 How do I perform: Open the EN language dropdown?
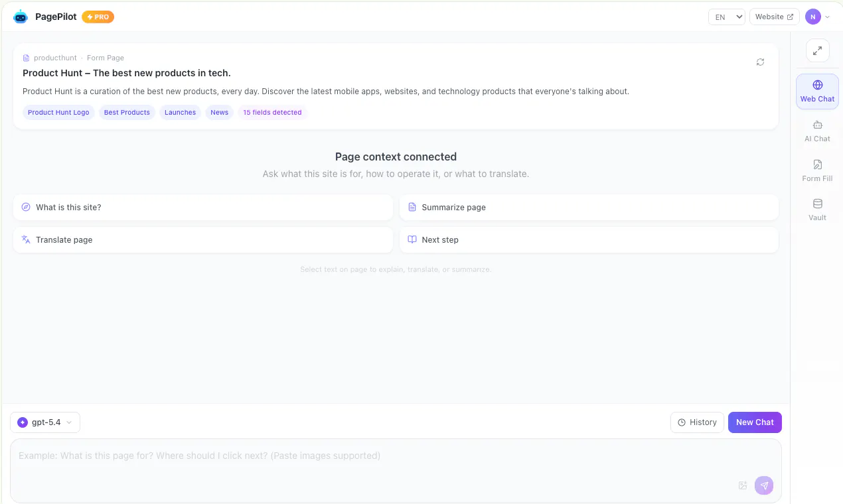click(727, 17)
